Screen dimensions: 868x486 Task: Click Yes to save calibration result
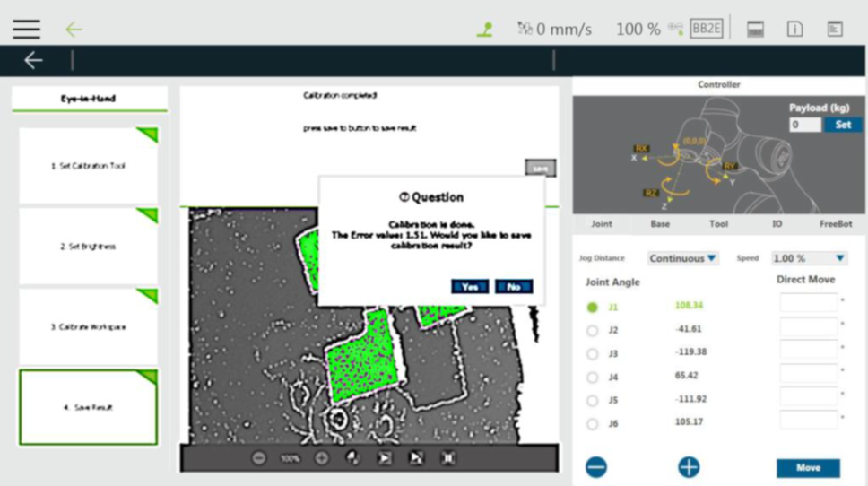pyautogui.click(x=470, y=287)
